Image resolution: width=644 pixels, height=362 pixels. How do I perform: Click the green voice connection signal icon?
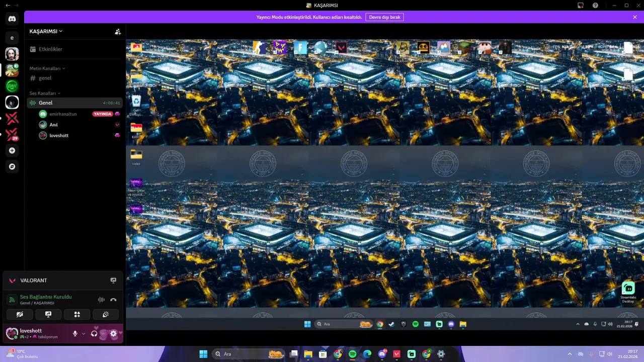pos(12,300)
